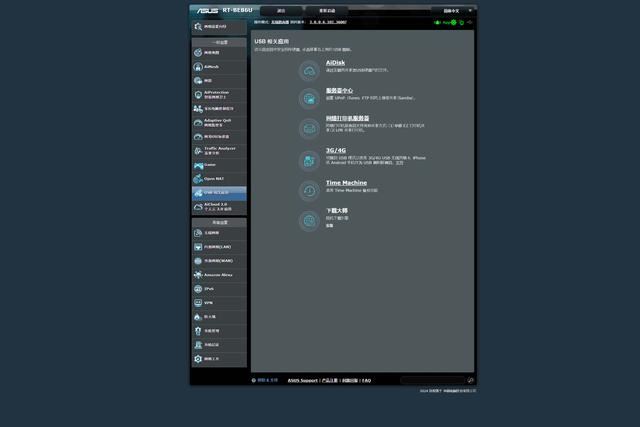This screenshot has height=427, width=640.
Task: Click the network printer server icon
Action: coord(309,129)
